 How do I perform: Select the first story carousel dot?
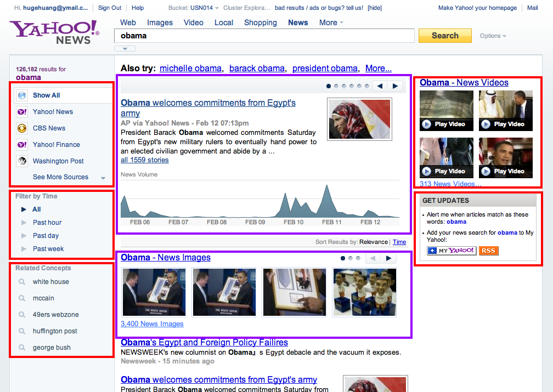(x=329, y=86)
